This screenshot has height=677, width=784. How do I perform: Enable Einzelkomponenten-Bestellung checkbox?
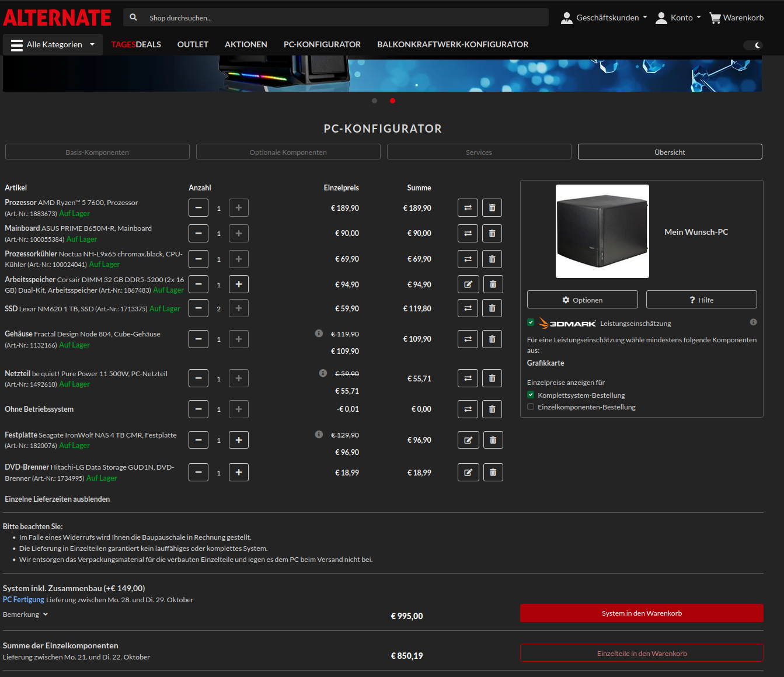tap(531, 407)
